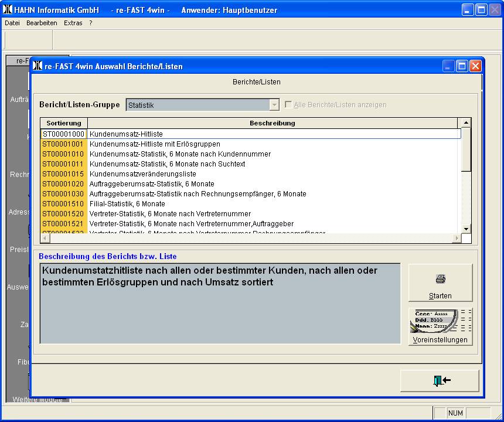Minimize the Auswahl Berichte/Listen dialog
This screenshot has height=422, width=504.
448,66
